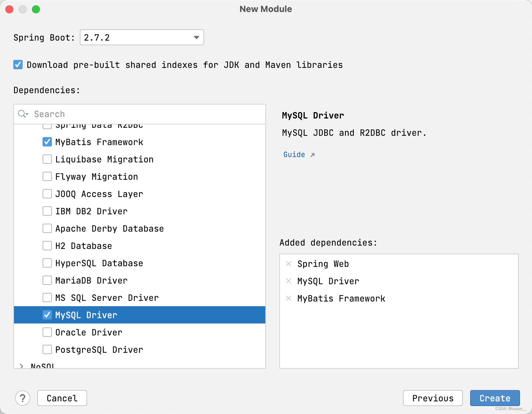532x414 pixels.
Task: Check the MariaDB Driver checkbox
Action: point(47,280)
